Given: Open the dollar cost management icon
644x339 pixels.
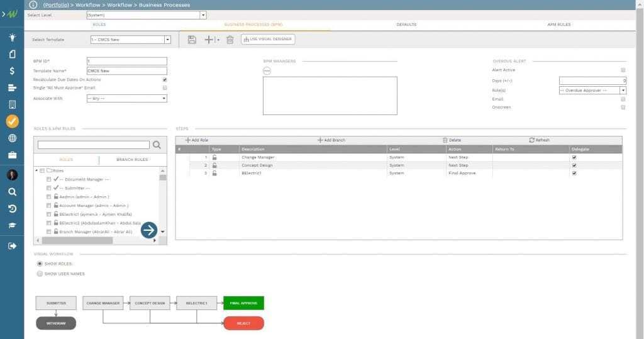Looking at the screenshot, I should point(13,70).
